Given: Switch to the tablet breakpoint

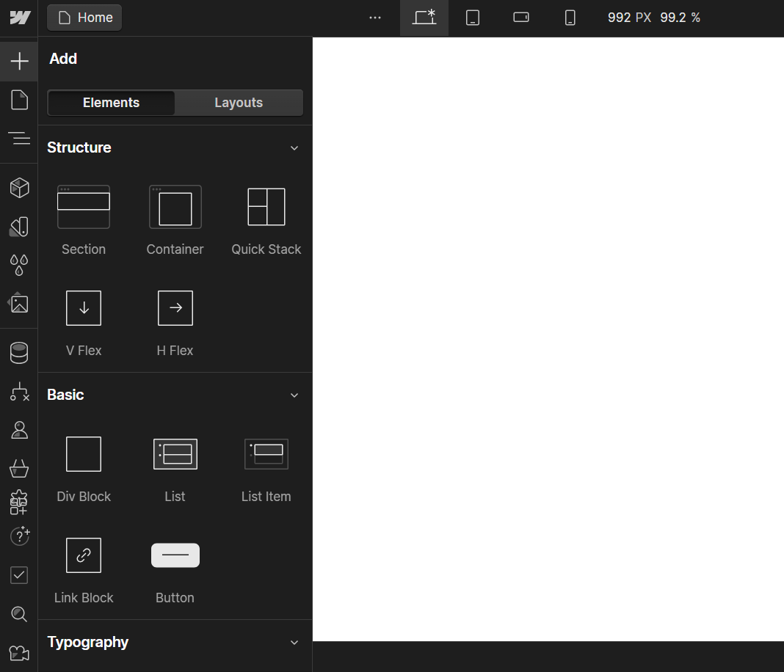Looking at the screenshot, I should (472, 18).
